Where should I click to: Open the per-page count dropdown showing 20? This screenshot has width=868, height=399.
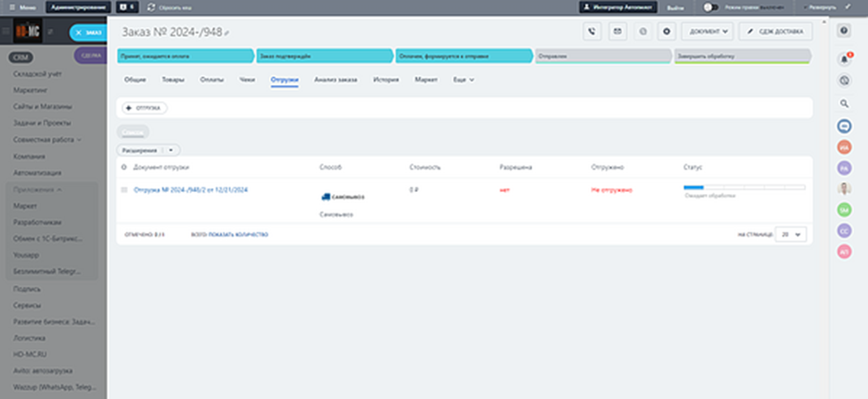click(x=792, y=235)
